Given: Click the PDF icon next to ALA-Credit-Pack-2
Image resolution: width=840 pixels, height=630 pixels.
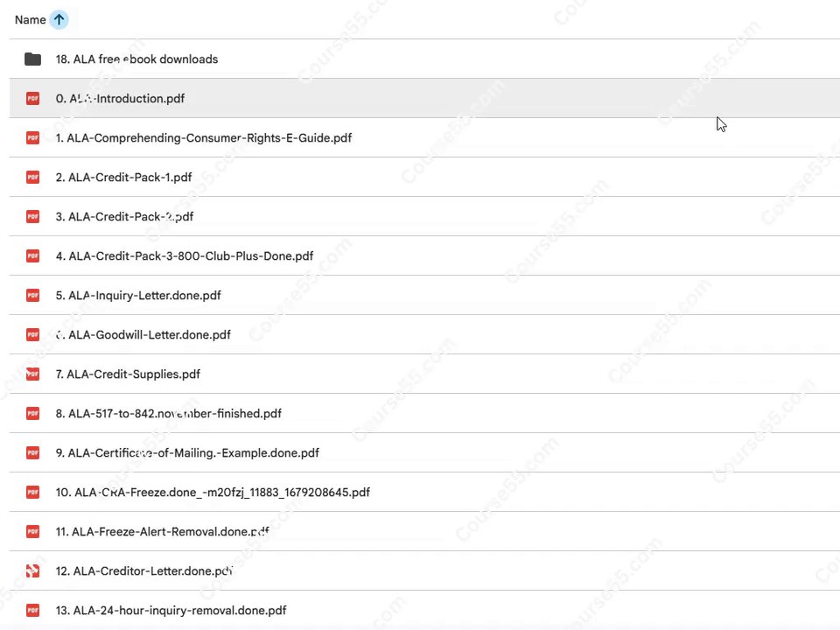Looking at the screenshot, I should point(32,216).
